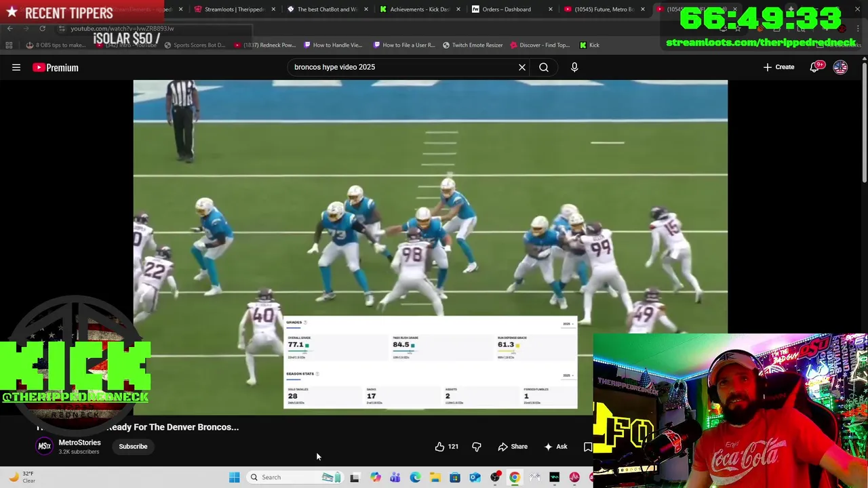Close the Orders – Dashboard tab
This screenshot has width=868, height=488.
pos(550,9)
